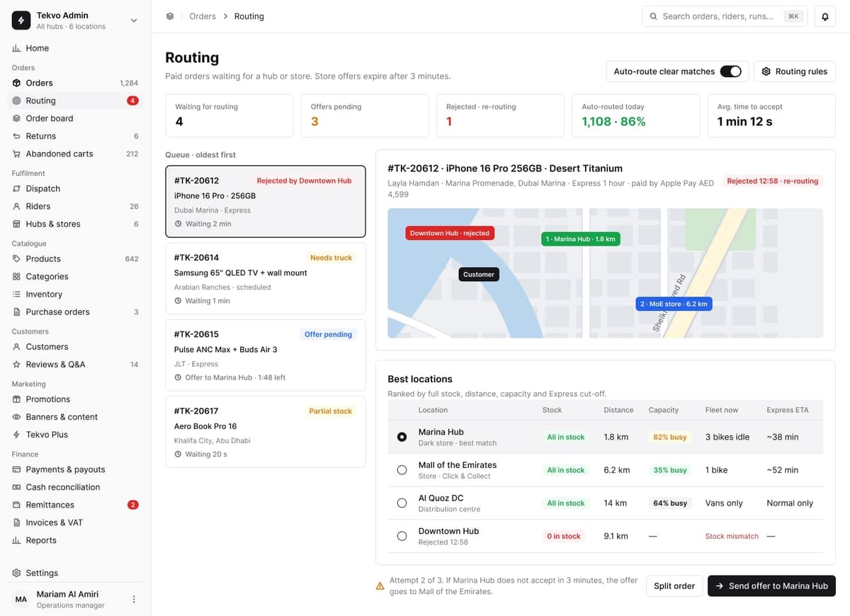This screenshot has width=850, height=616.
Task: Click the Rejected re-routing stat card
Action: (x=500, y=115)
